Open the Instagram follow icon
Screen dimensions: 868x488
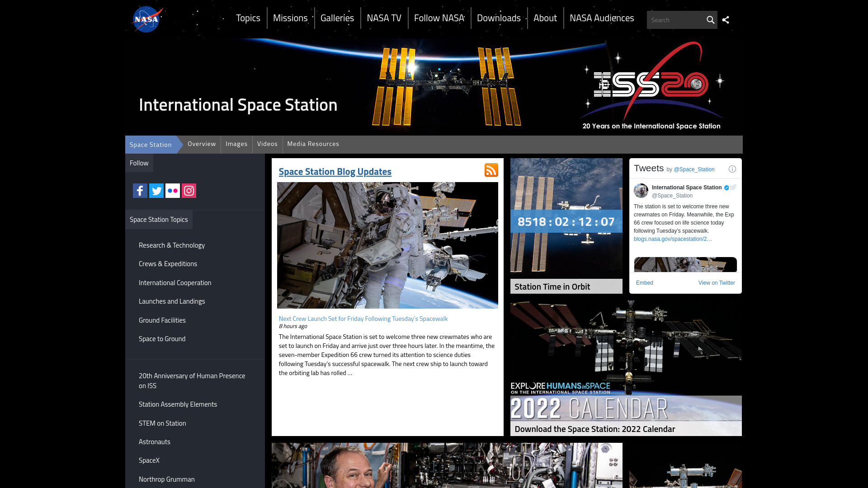tap(189, 191)
